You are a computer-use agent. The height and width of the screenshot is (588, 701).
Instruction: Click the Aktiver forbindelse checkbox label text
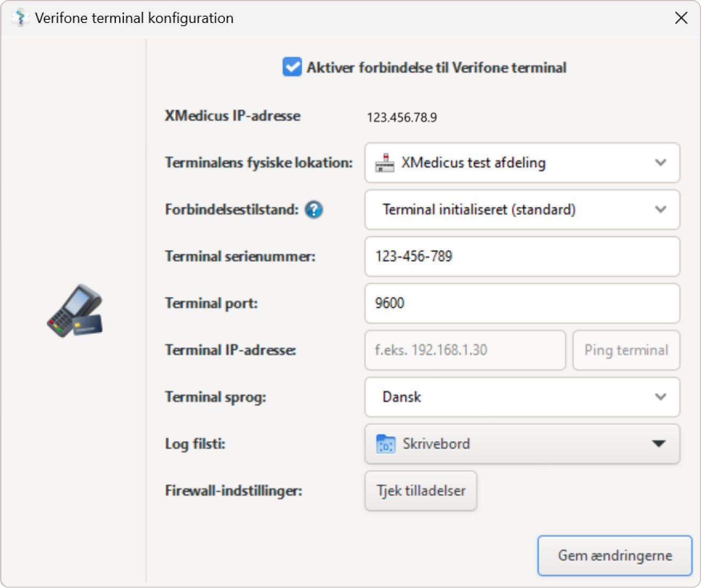437,68
